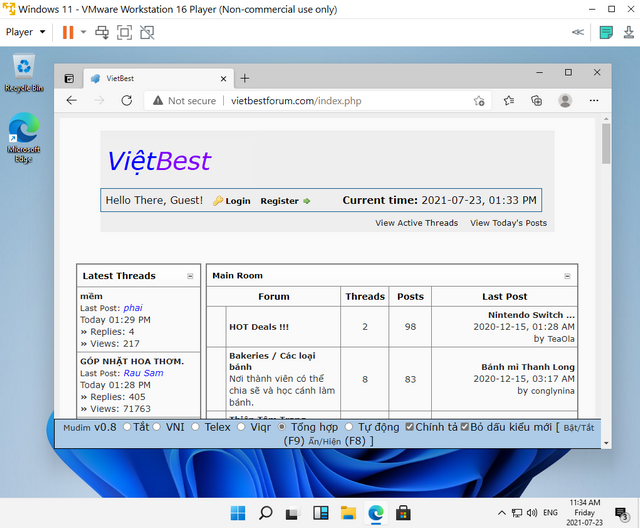The height and width of the screenshot is (528, 640).
Task: Click the volume speaker tray icon
Action: click(x=532, y=513)
